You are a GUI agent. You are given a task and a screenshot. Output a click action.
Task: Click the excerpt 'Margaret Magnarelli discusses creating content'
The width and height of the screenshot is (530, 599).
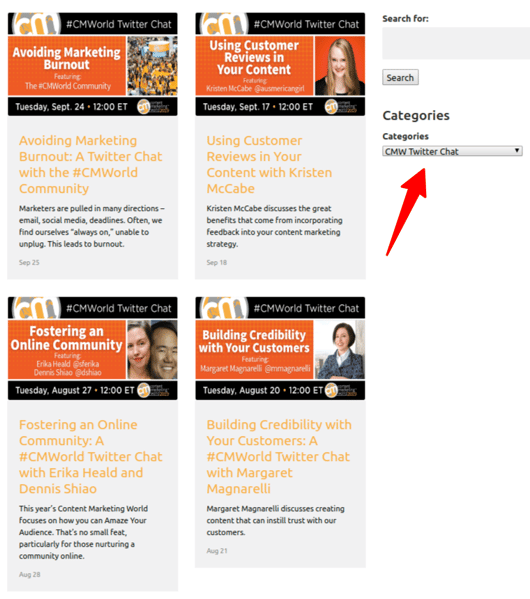coord(276,520)
